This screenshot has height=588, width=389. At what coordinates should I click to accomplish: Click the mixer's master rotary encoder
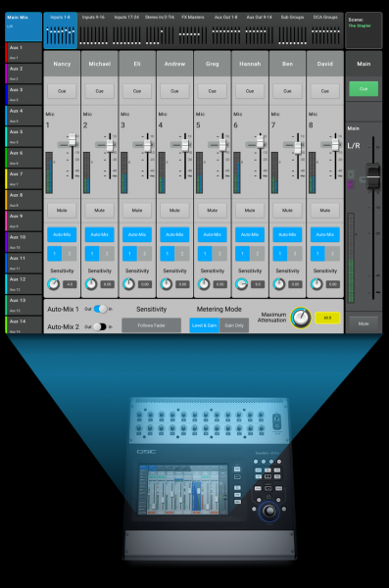pyautogui.click(x=268, y=511)
